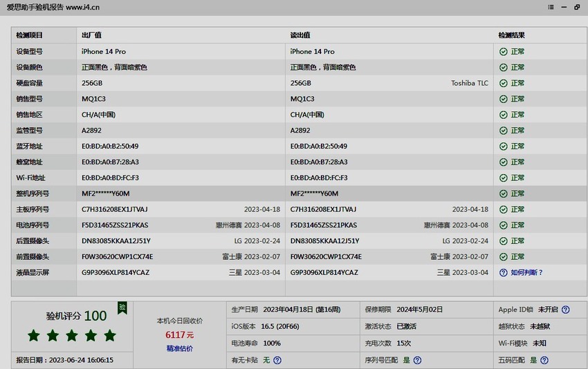Screen dimensions: 588x369
Task: Click the green 验 badge ribbon
Action: point(122,308)
